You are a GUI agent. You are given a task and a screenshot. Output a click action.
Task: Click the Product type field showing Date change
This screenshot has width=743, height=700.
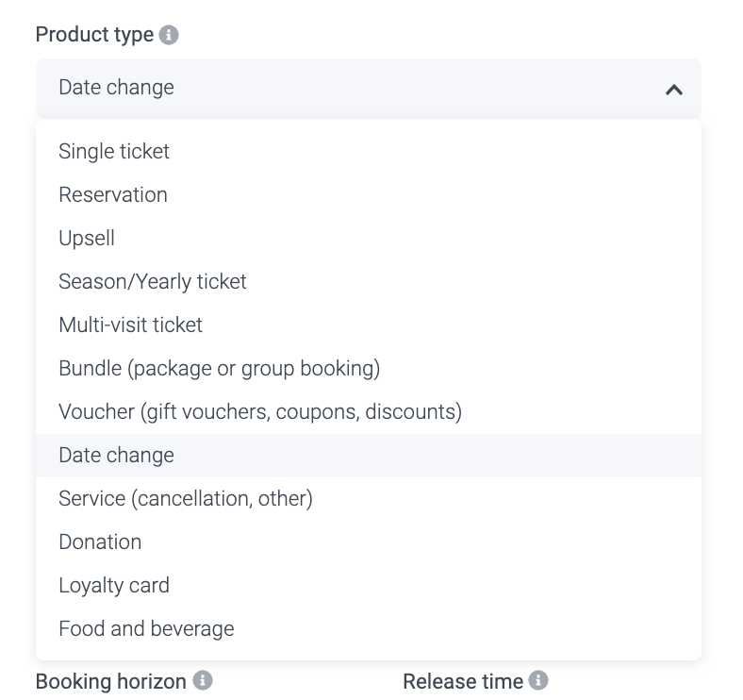click(x=358, y=88)
